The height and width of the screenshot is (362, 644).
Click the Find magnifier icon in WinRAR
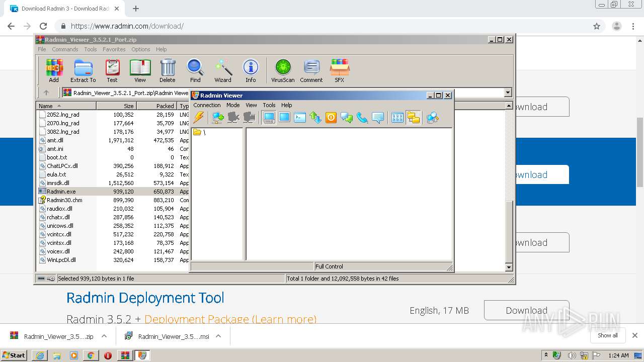195,71
